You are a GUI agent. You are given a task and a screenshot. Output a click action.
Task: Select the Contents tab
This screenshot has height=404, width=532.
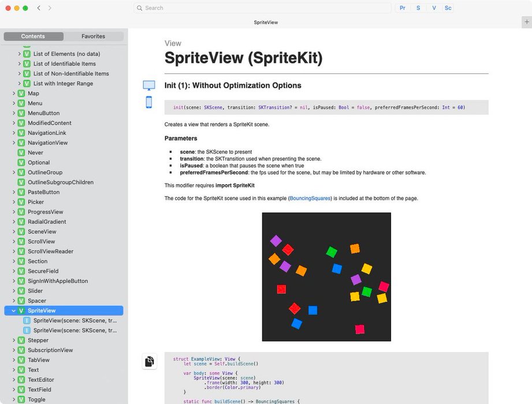click(34, 36)
